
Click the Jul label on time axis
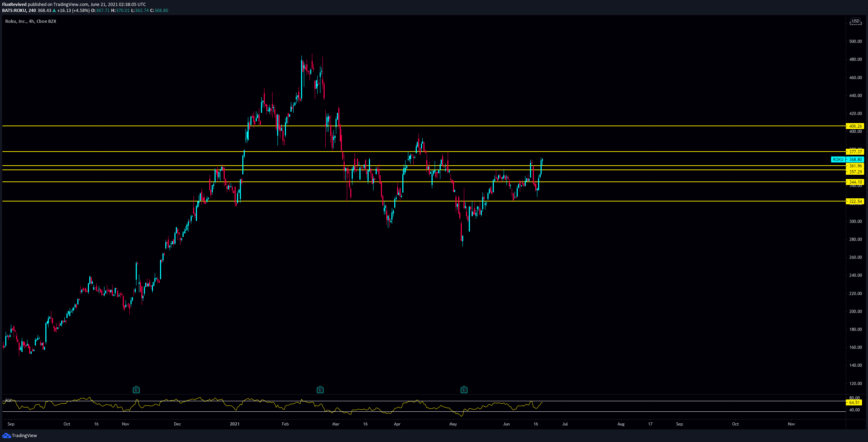click(565, 424)
